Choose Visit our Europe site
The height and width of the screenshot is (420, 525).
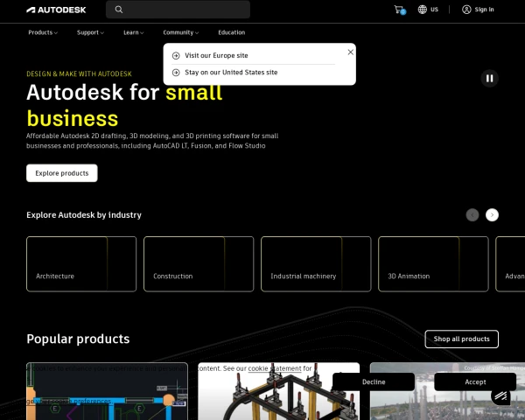pos(216,56)
